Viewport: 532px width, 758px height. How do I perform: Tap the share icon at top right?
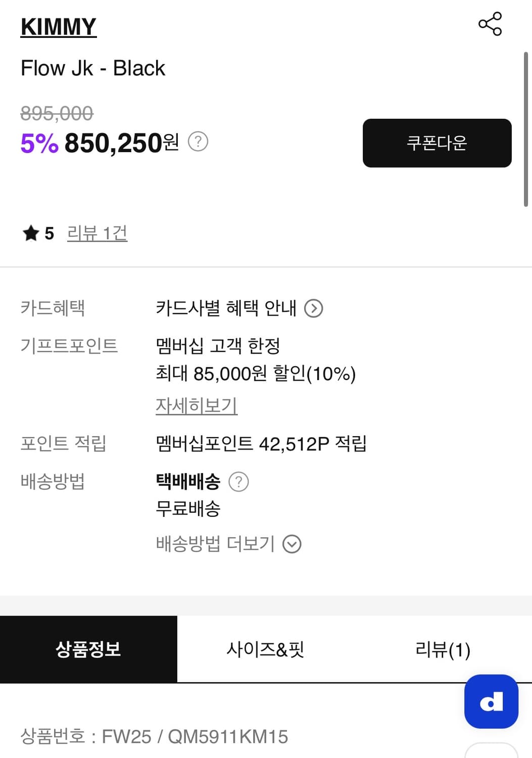pyautogui.click(x=490, y=24)
